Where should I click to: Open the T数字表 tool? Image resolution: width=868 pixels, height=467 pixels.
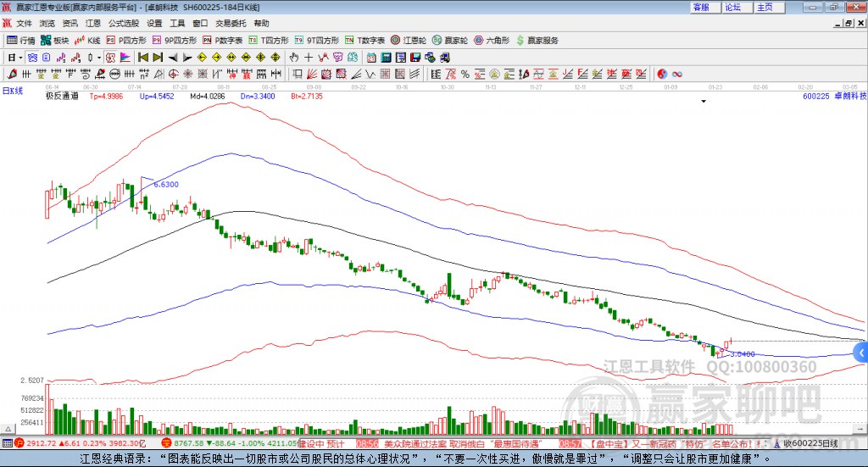pos(364,41)
